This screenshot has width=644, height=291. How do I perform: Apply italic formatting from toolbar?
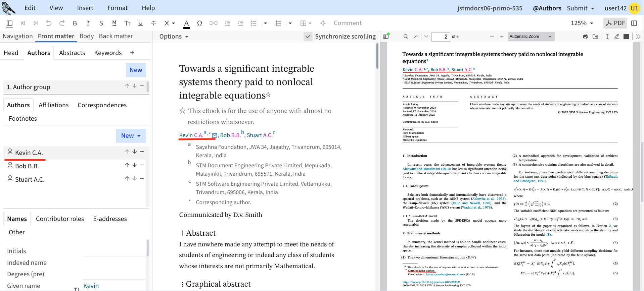click(88, 23)
